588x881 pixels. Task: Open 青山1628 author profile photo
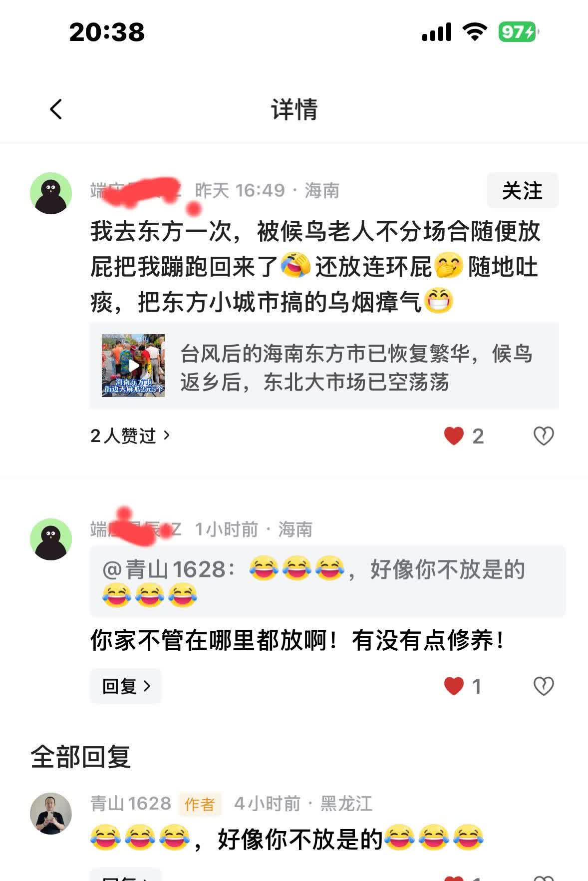point(51,813)
